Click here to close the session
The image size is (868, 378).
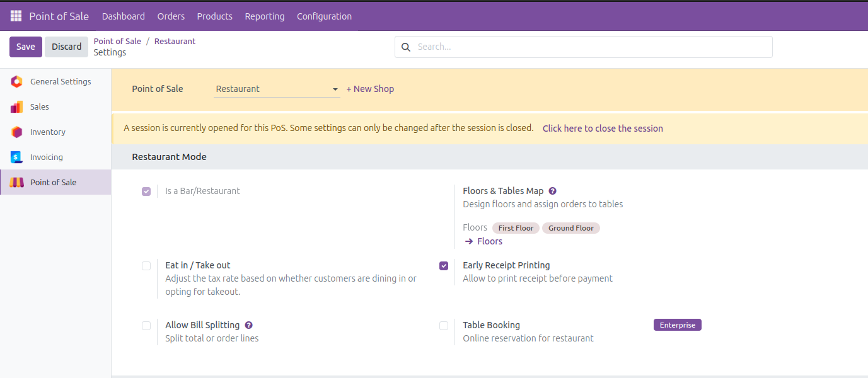[603, 128]
